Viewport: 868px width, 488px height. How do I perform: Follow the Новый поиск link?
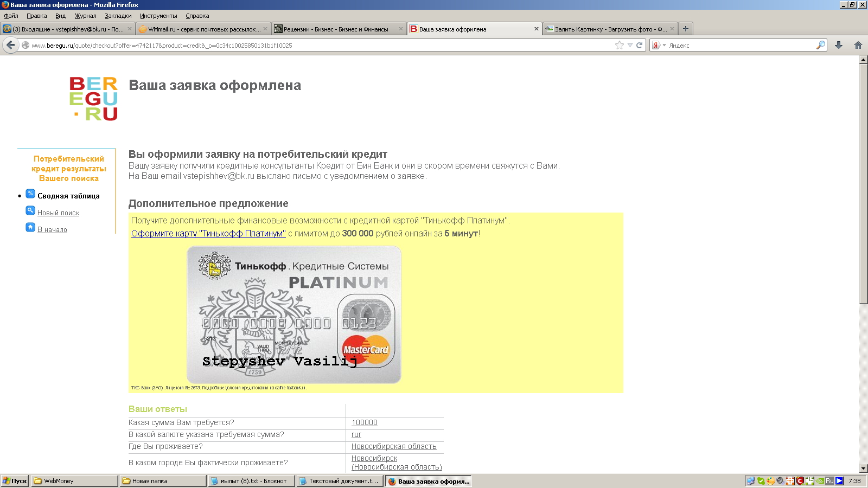[58, 213]
